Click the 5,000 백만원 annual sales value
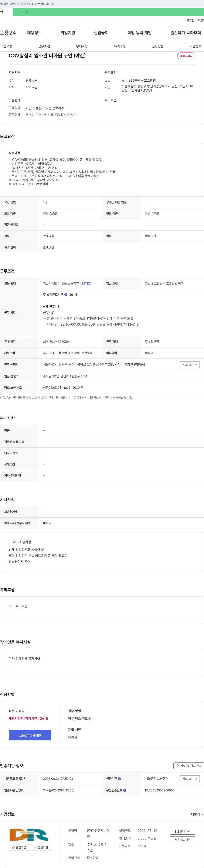The height and width of the screenshot is (868, 204). (147, 838)
